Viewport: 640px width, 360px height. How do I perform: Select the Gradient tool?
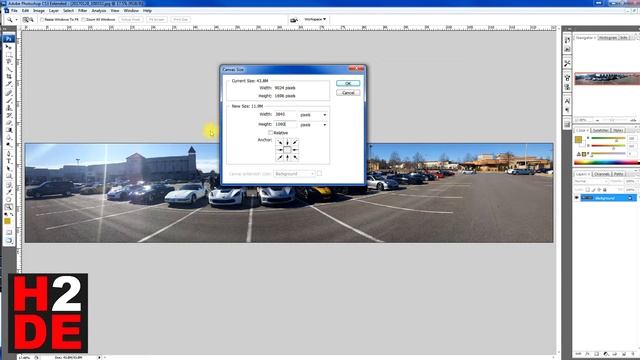[9, 130]
